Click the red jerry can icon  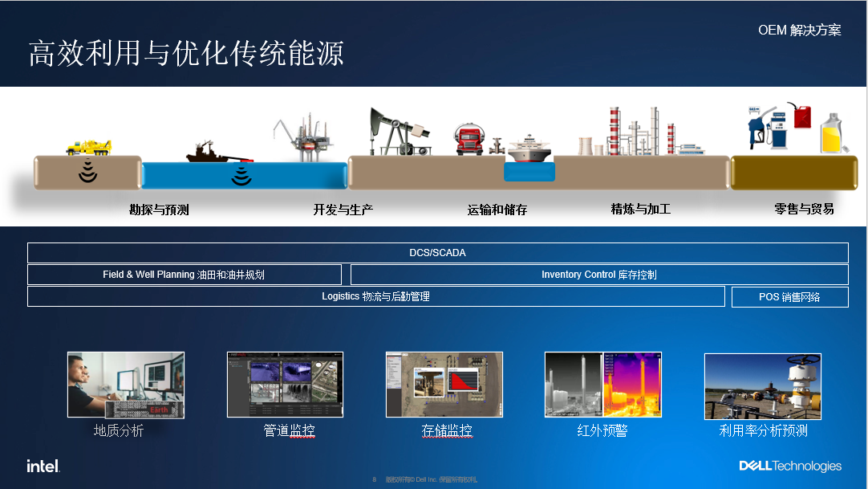point(801,116)
